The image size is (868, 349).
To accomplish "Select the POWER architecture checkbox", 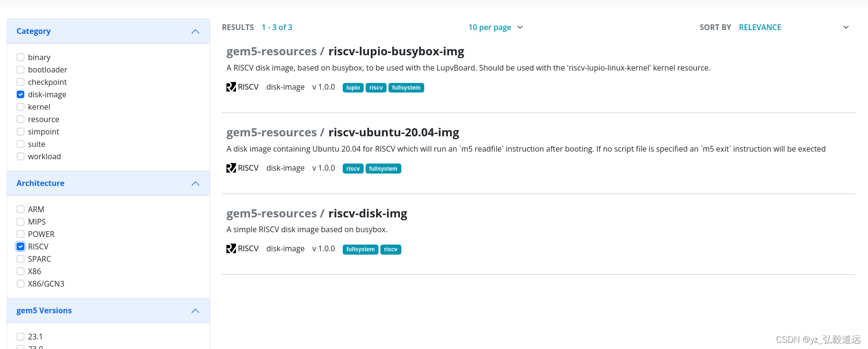I will pos(20,234).
